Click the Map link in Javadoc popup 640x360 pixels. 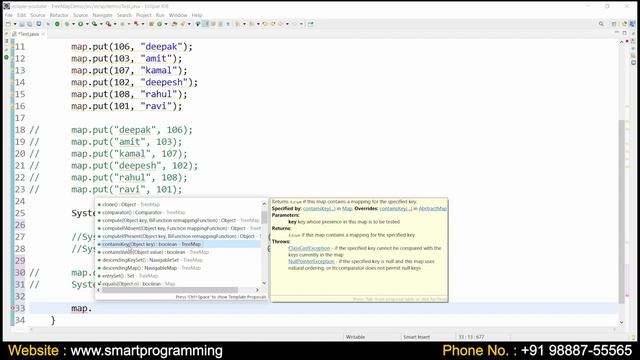347,209
